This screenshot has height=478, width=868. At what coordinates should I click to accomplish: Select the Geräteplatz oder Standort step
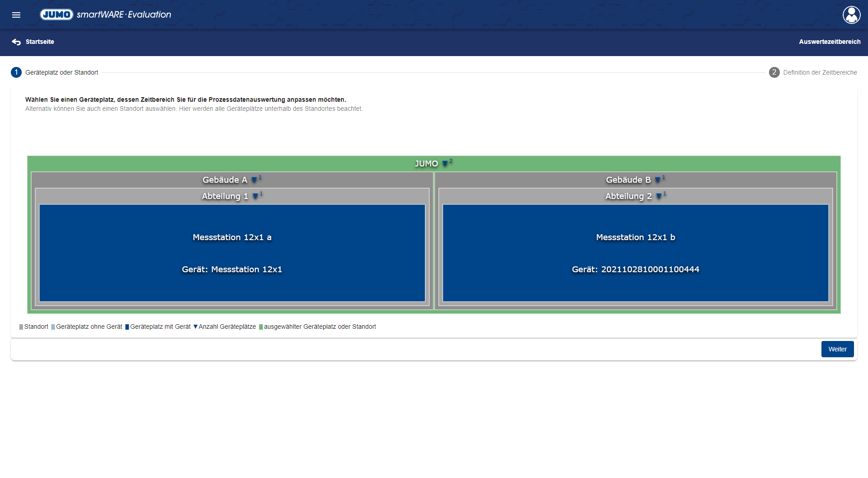pyautogui.click(x=61, y=72)
